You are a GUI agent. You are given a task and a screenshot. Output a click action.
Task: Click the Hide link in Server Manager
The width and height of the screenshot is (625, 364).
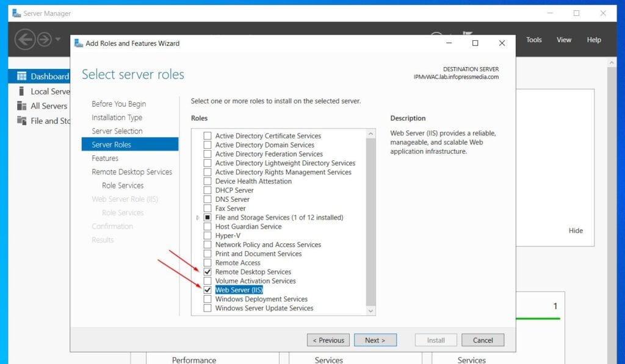[x=576, y=230]
